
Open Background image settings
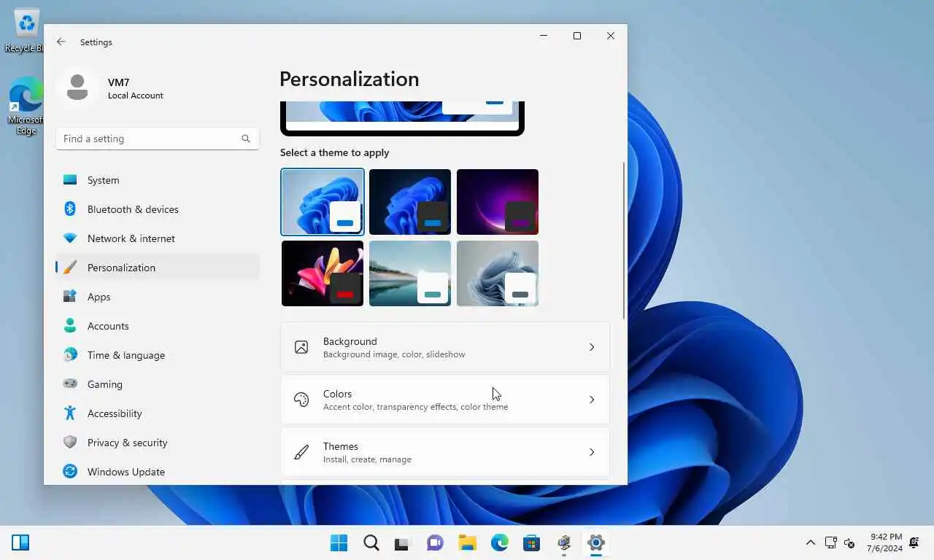coord(445,347)
